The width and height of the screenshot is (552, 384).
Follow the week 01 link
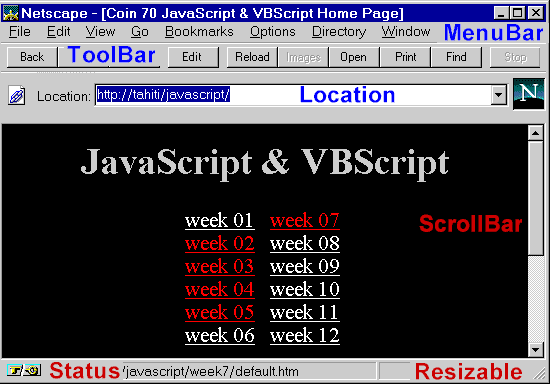pyautogui.click(x=219, y=221)
